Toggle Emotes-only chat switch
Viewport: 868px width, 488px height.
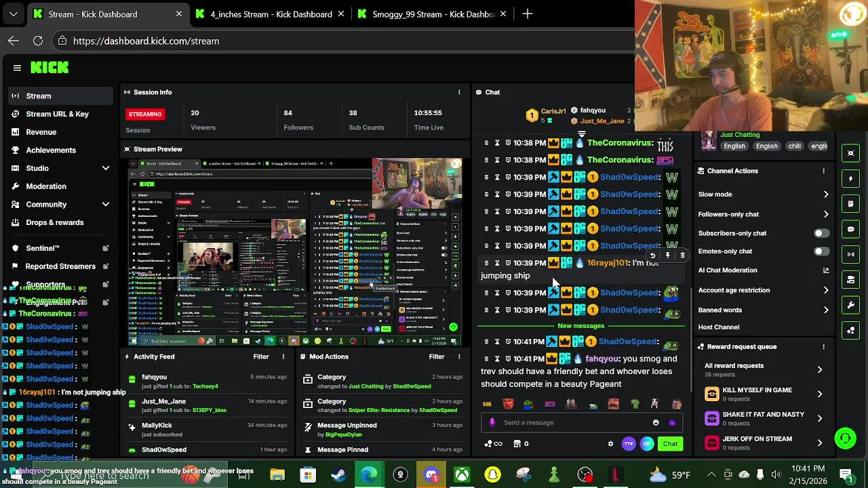click(x=821, y=251)
